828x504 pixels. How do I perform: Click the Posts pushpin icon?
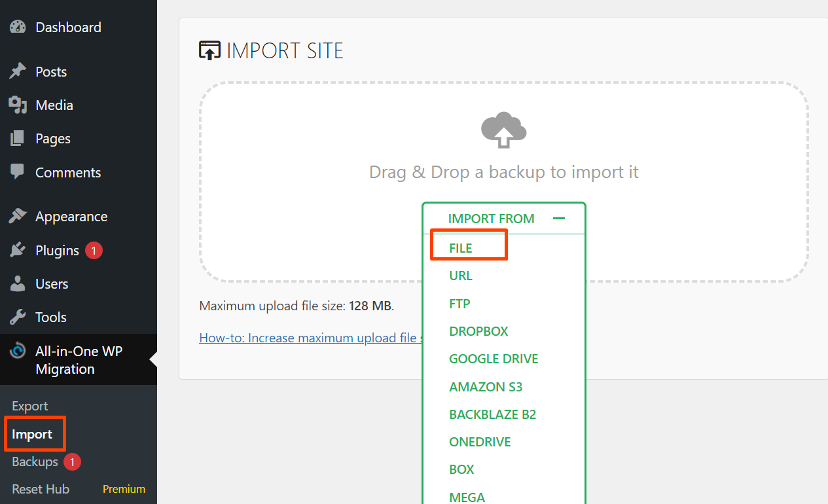tap(18, 71)
